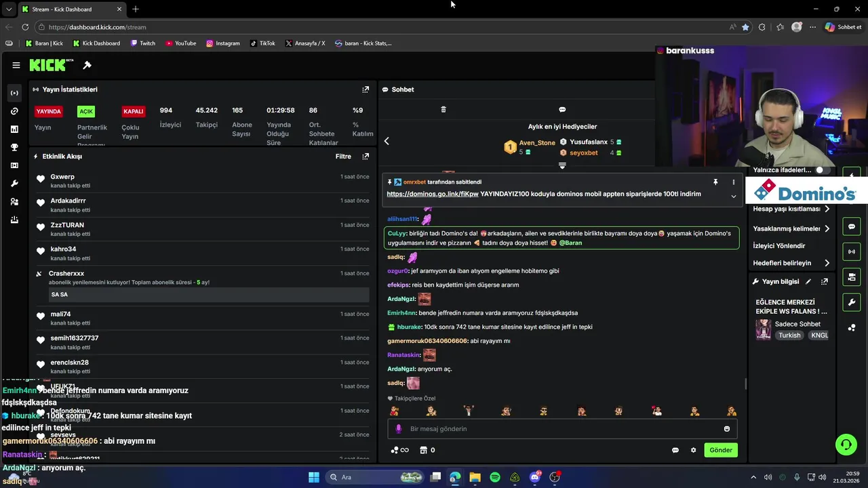Open the video clips sidebar icon

(14, 165)
